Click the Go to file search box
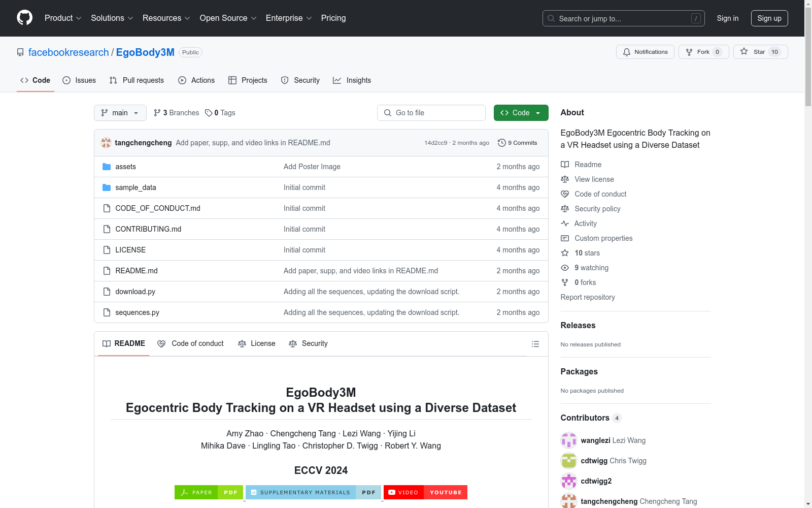 (431, 113)
